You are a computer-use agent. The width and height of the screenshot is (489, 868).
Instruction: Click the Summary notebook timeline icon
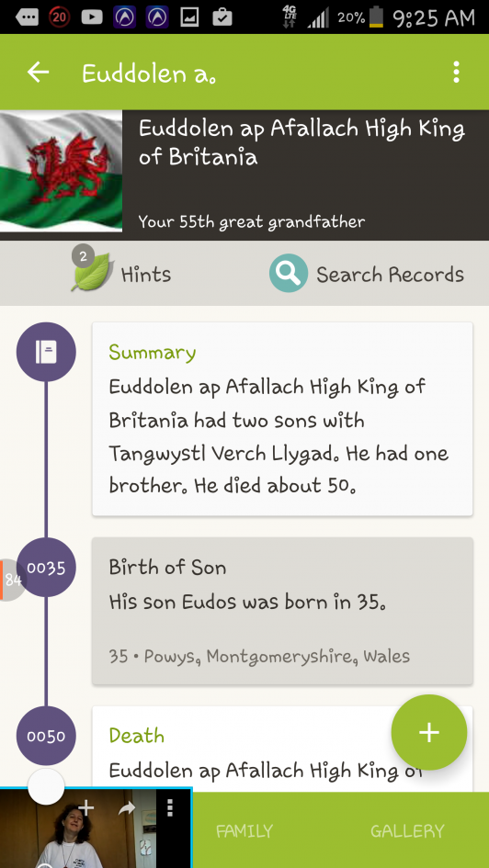pos(46,352)
